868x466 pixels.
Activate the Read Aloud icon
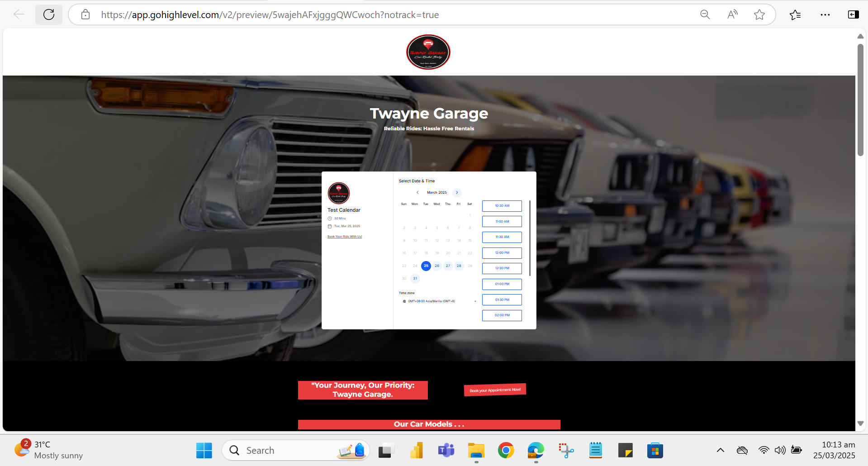tap(732, 14)
